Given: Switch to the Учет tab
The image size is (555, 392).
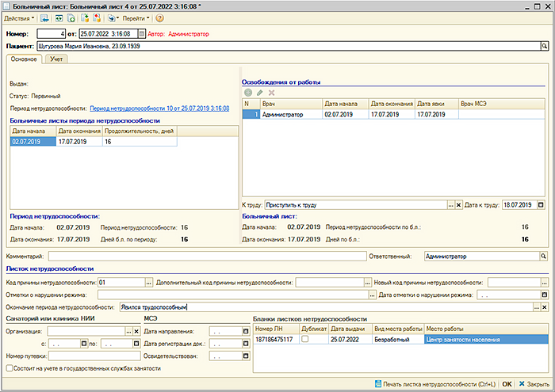Looking at the screenshot, I should pos(57,59).
